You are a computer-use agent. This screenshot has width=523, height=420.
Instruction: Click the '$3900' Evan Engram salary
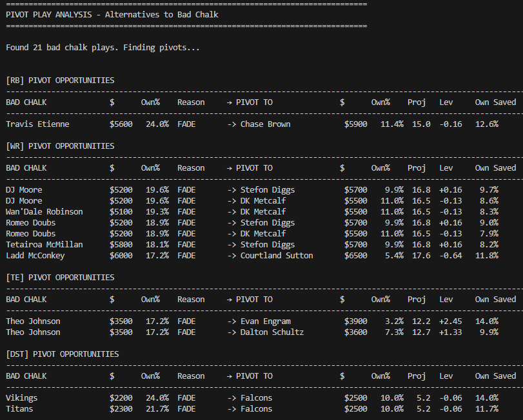pos(355,321)
